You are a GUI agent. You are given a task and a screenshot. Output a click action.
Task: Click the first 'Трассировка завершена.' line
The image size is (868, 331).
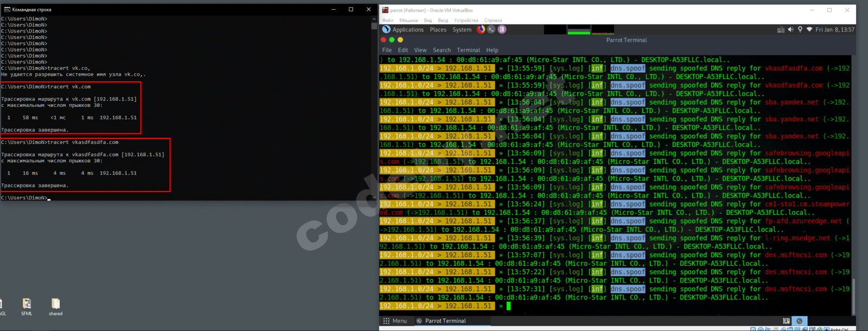pos(35,130)
